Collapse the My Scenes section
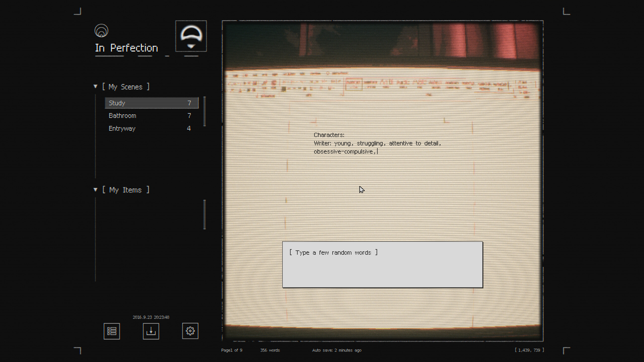Viewport: 644px width, 362px height. coord(95,86)
